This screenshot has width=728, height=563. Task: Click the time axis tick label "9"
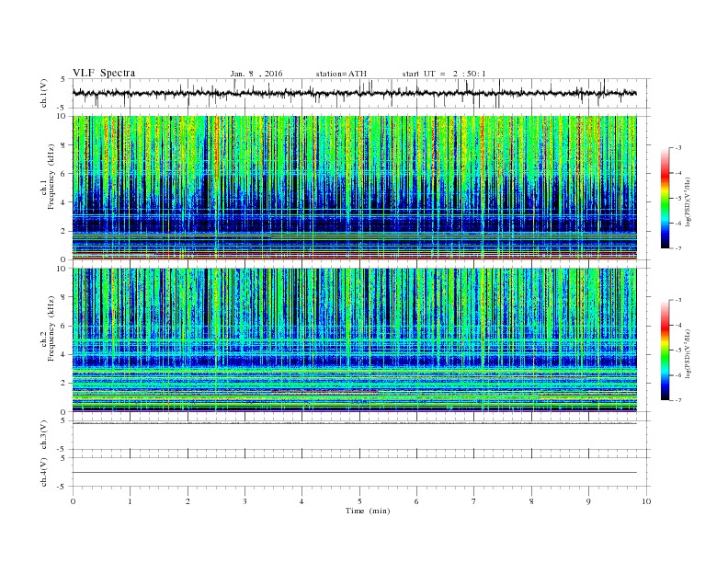(588, 501)
